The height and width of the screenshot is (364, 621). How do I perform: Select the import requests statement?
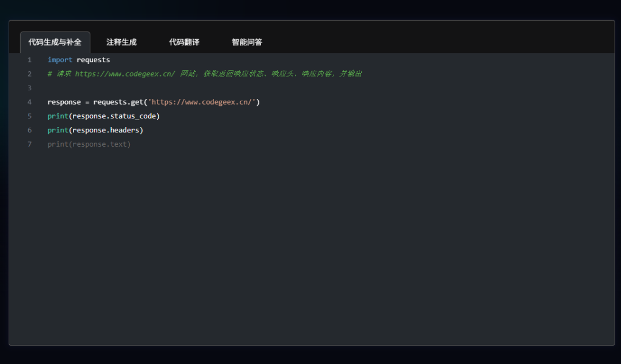click(x=79, y=59)
